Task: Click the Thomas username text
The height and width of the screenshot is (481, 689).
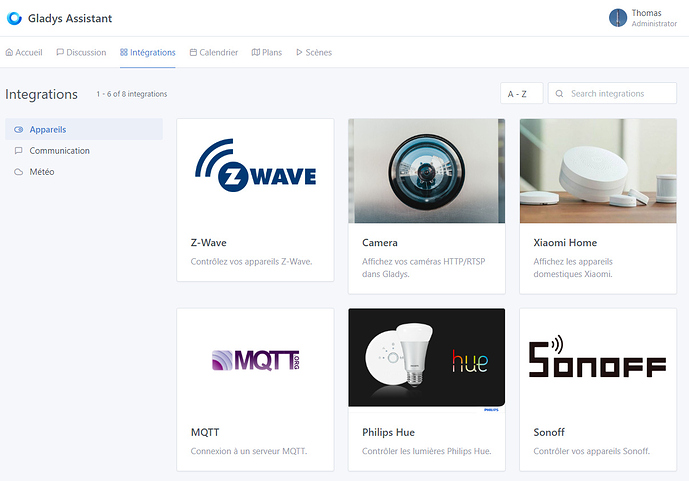Action: 646,13
